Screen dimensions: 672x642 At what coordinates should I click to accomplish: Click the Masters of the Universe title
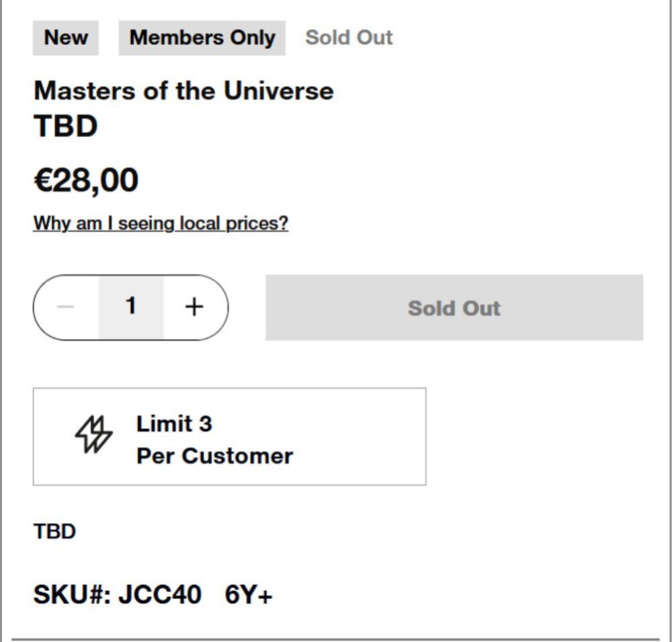coord(183,91)
